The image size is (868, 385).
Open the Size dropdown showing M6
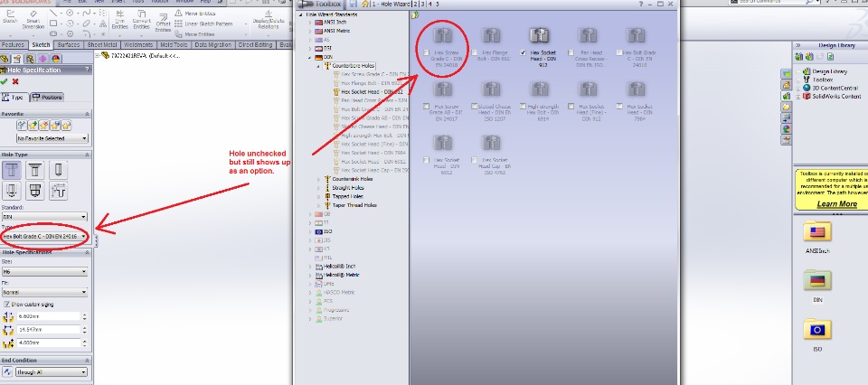pyautogui.click(x=44, y=272)
